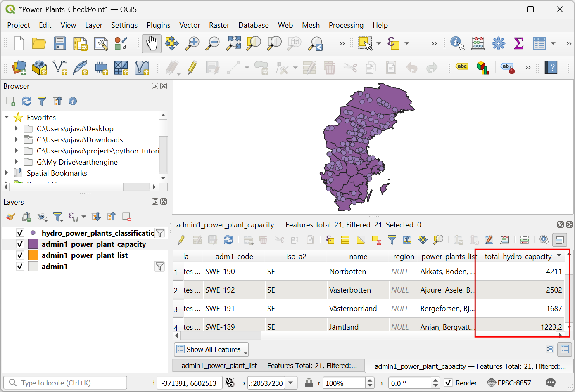Open the Field Calculator abacus icon
The height and width of the screenshot is (392, 575).
point(478,43)
